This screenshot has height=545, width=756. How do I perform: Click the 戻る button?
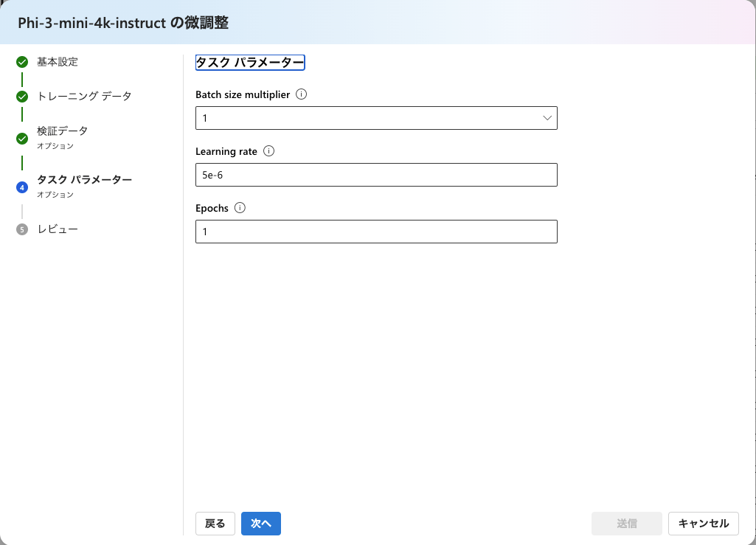[x=215, y=524]
